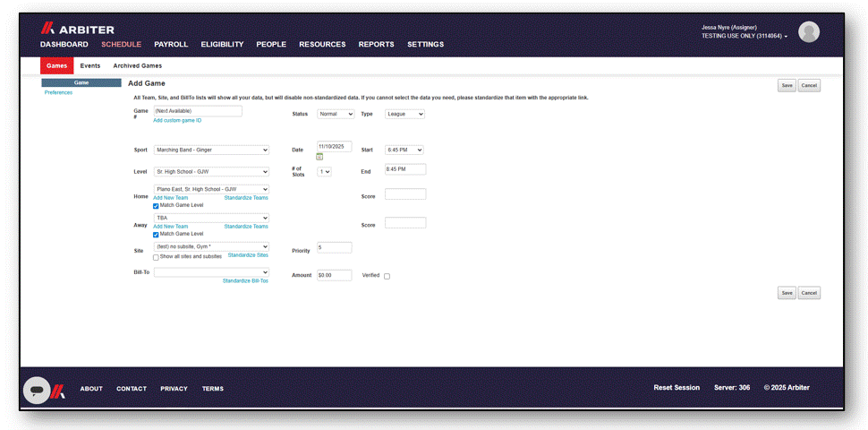Open the chat support bubble
Viewport: 868px width, 430px height.
(x=37, y=390)
